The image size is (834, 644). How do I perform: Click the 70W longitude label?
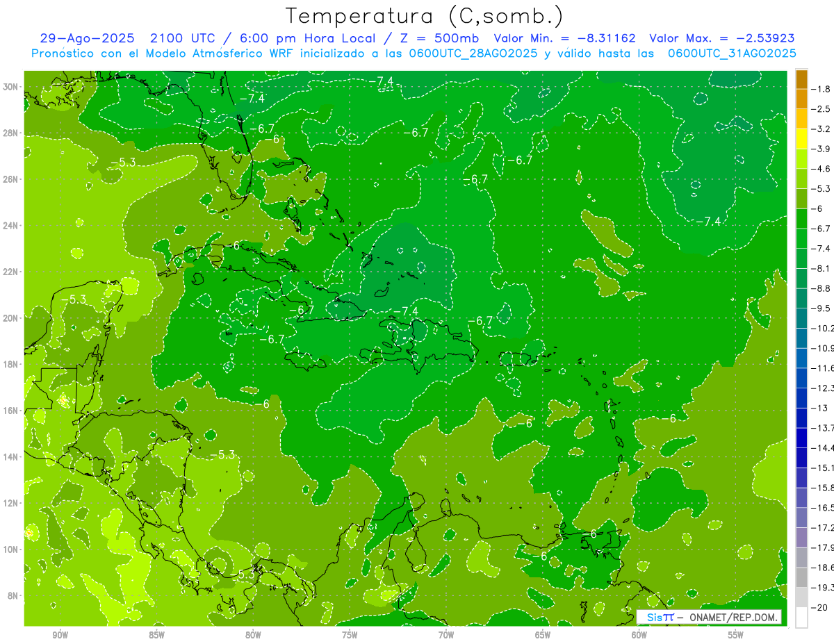click(446, 635)
